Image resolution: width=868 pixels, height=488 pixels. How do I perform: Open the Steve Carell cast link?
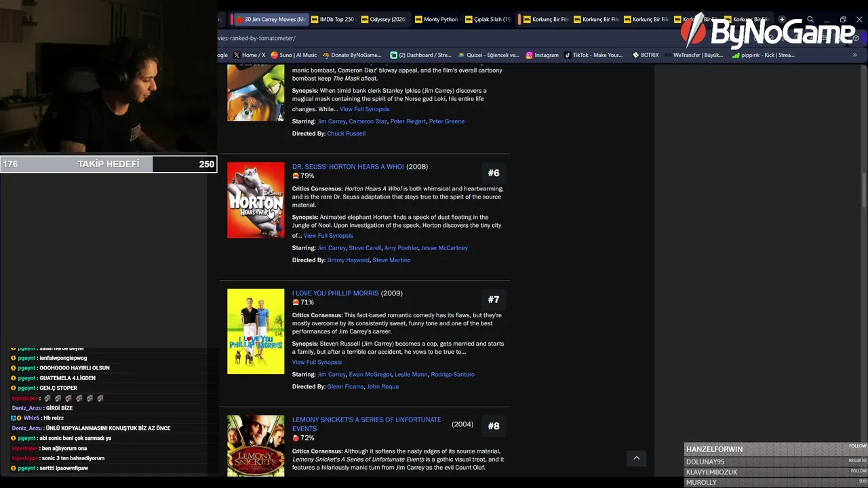(x=365, y=248)
